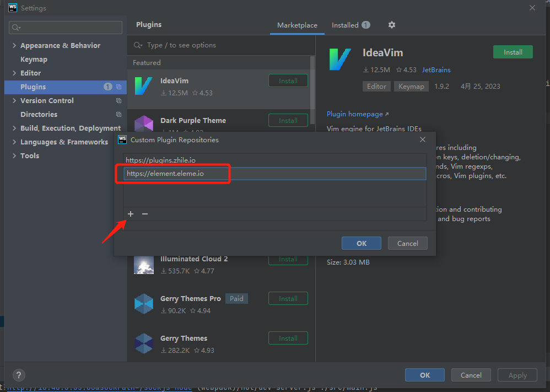Click OK at bottom of Settings window

coord(425,375)
